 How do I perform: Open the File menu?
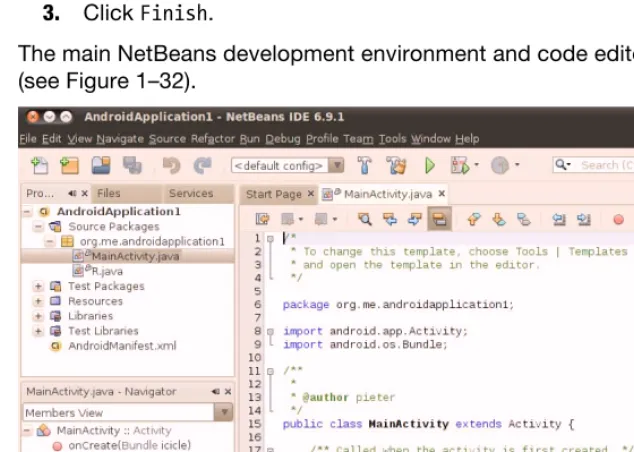click(x=27, y=139)
